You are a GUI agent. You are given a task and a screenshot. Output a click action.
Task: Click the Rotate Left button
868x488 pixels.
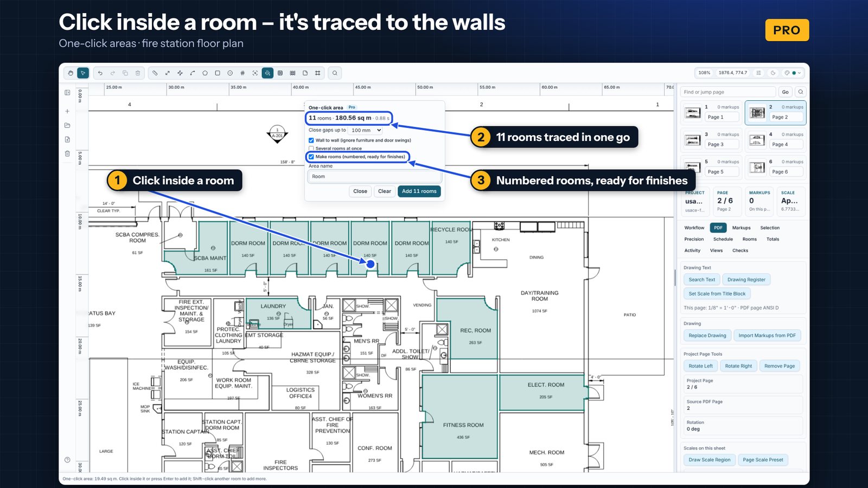(700, 366)
